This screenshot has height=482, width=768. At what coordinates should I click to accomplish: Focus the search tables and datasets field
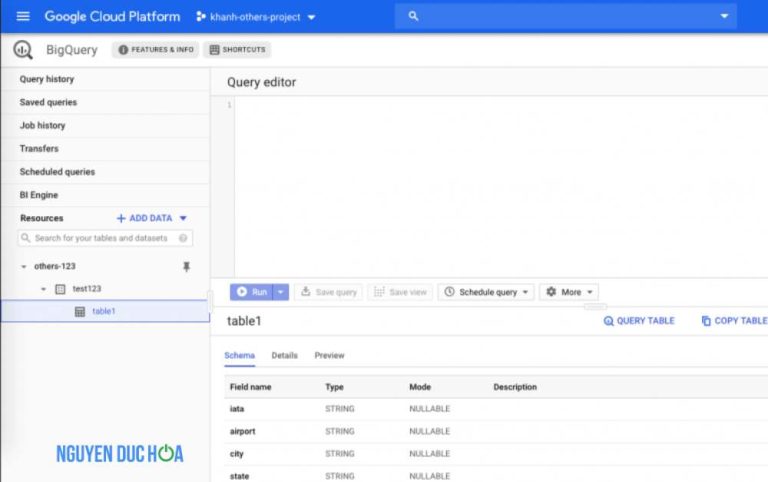(105, 238)
